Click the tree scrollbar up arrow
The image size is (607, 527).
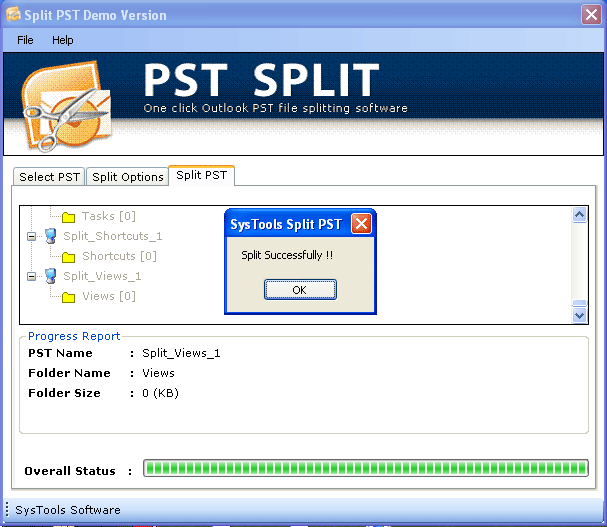579,215
